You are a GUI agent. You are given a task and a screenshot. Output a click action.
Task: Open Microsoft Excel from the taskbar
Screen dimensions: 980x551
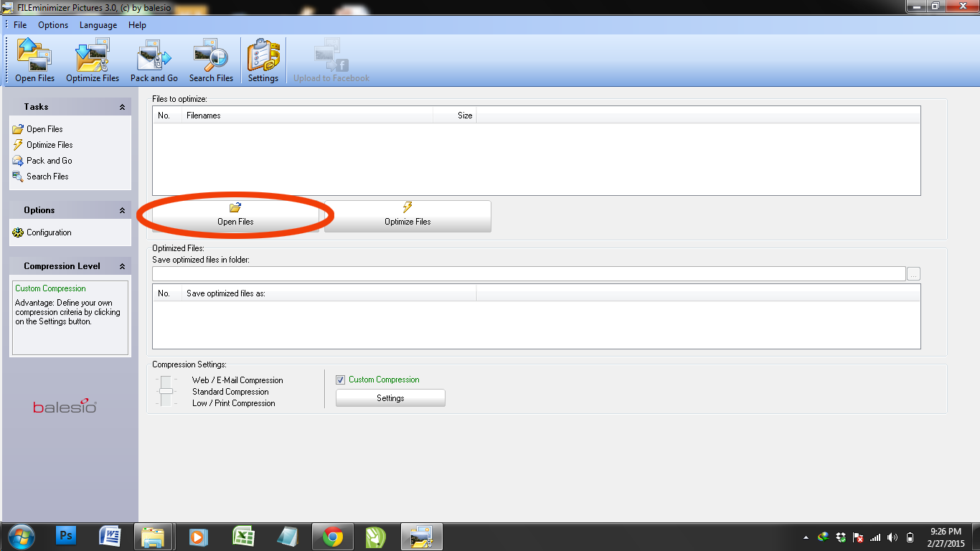point(243,536)
